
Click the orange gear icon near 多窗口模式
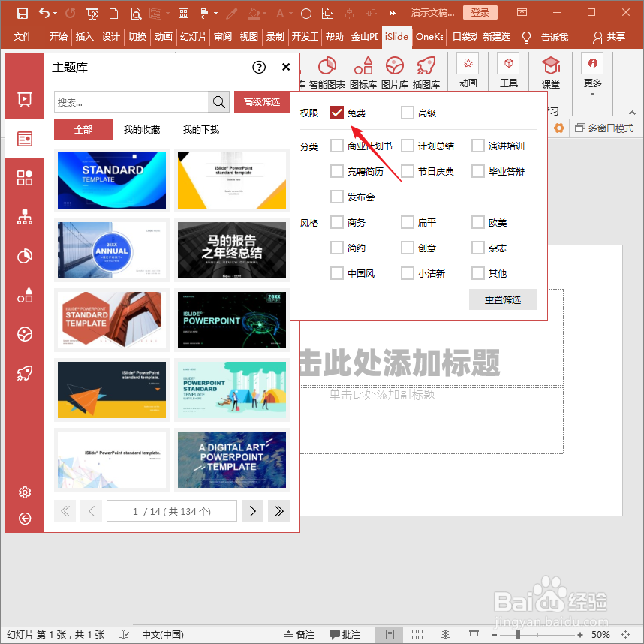coord(558,128)
